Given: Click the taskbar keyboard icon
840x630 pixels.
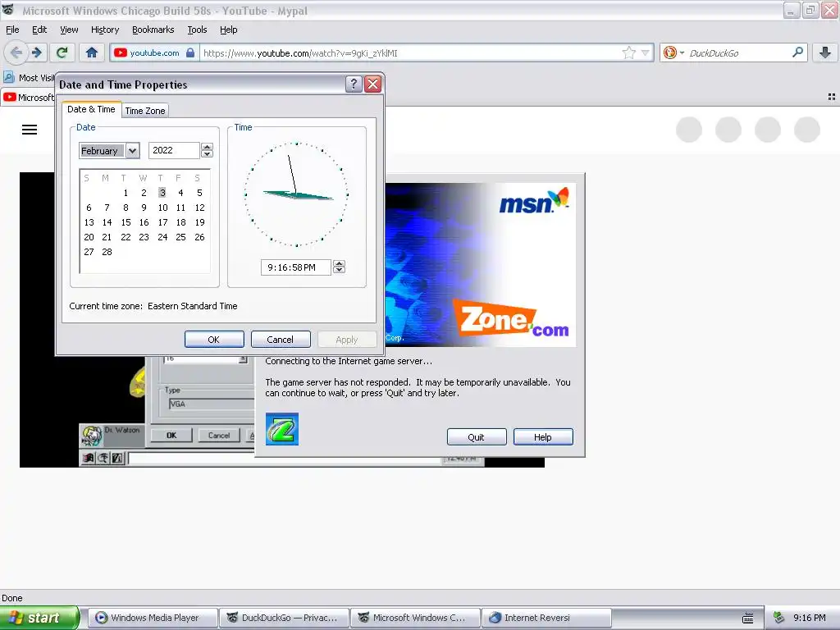Looking at the screenshot, I should pos(748,618).
